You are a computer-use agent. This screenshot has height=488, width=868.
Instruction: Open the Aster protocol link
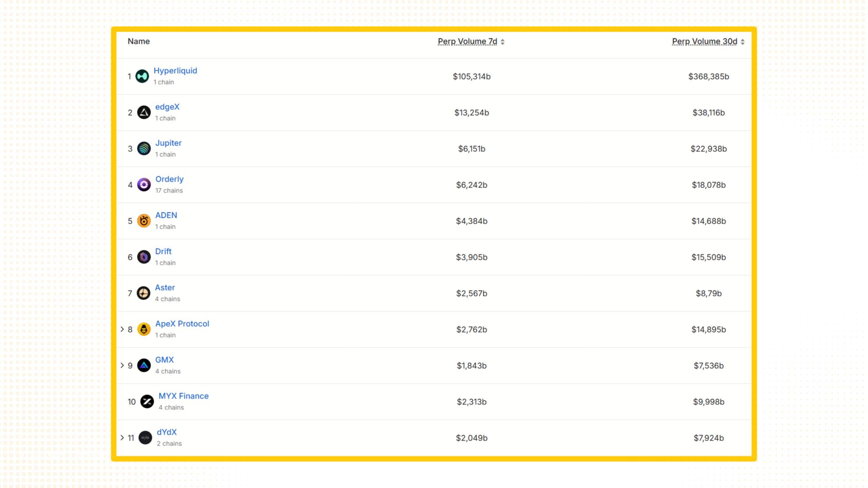(x=165, y=287)
